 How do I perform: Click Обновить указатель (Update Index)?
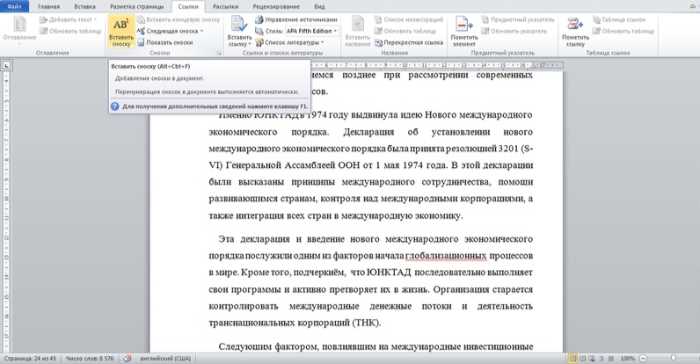point(514,31)
